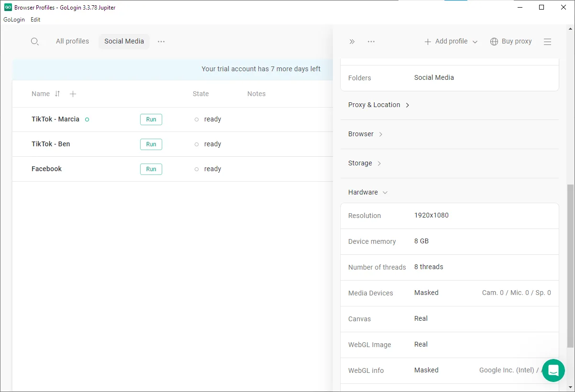Click the Resolution value 1920x1080
Viewport: 575px width, 392px height.
point(431,216)
